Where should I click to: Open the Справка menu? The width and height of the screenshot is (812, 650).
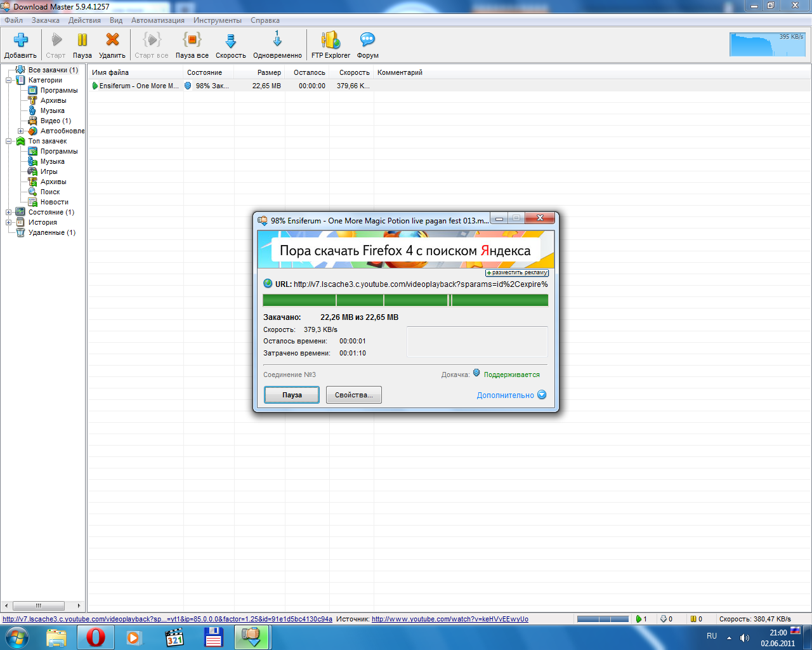click(265, 20)
